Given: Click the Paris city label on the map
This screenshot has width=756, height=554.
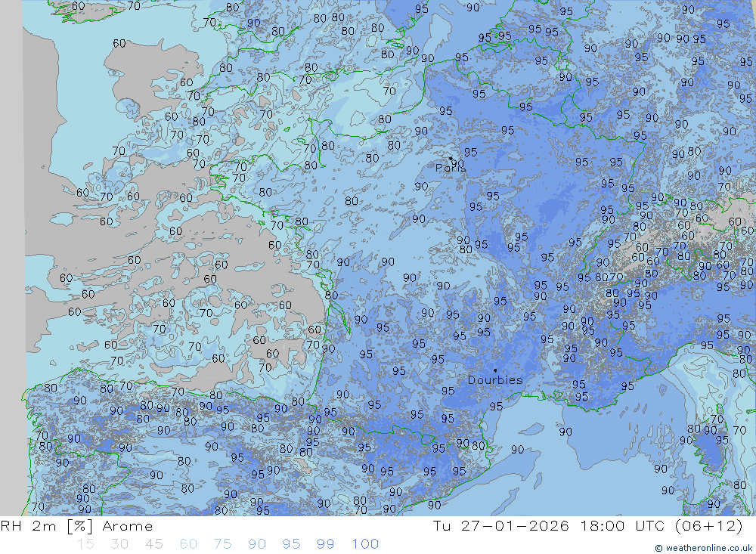Looking at the screenshot, I should pos(451,168).
